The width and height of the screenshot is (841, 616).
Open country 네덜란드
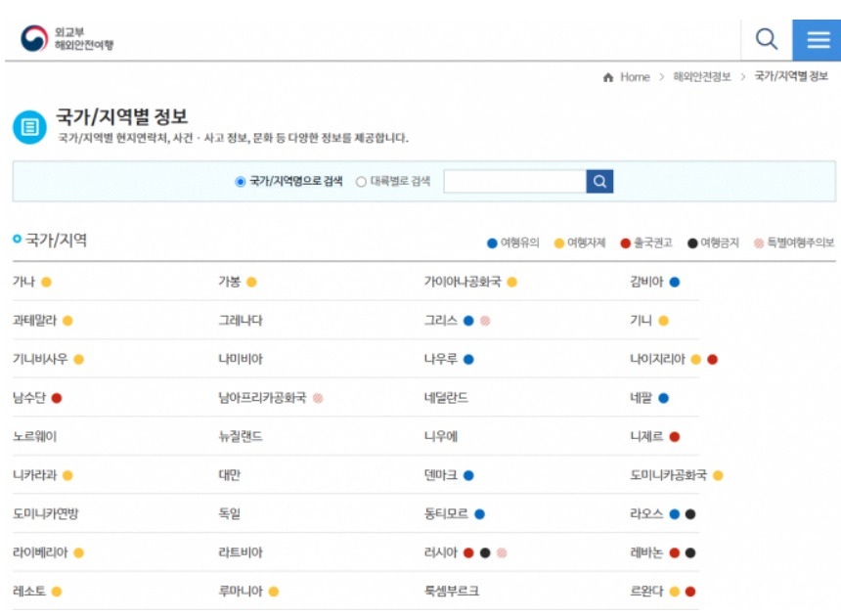coord(446,398)
